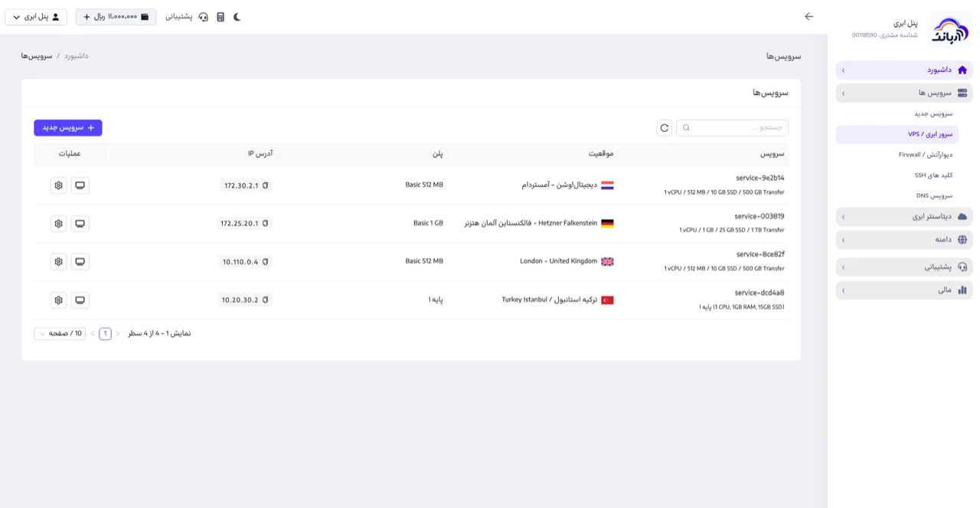Click Basic 1 GB plan cell

click(x=428, y=224)
